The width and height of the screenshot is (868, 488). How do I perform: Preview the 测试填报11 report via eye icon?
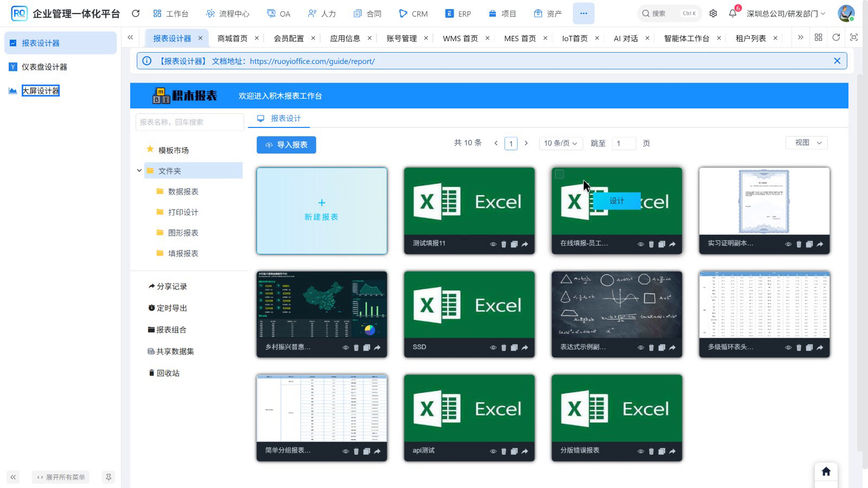[493, 244]
